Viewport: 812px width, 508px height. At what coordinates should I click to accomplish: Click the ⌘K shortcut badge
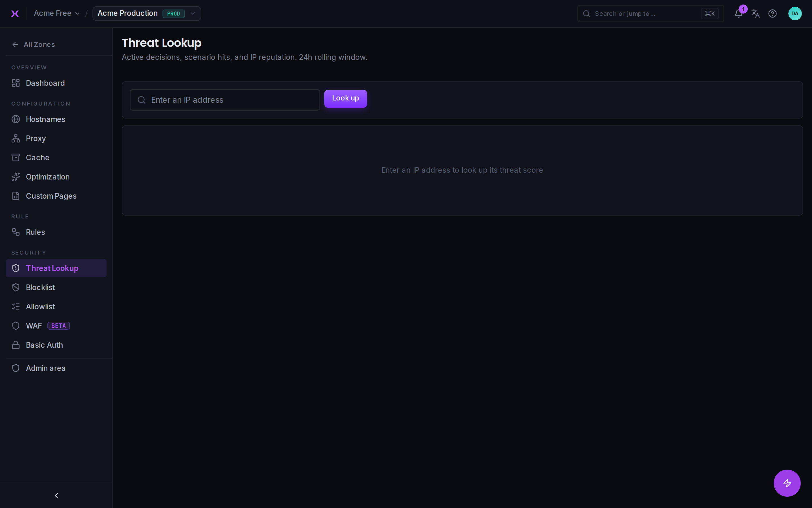pyautogui.click(x=710, y=14)
